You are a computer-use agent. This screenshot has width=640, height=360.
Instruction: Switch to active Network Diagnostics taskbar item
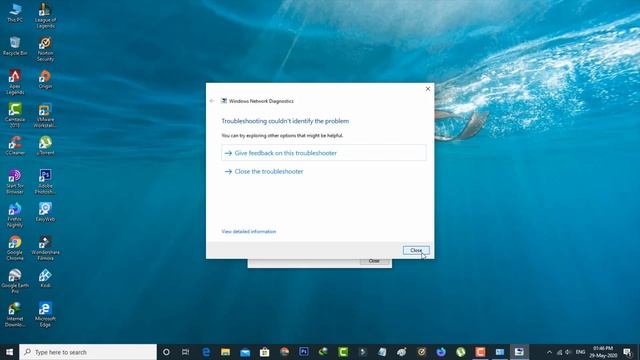519,352
